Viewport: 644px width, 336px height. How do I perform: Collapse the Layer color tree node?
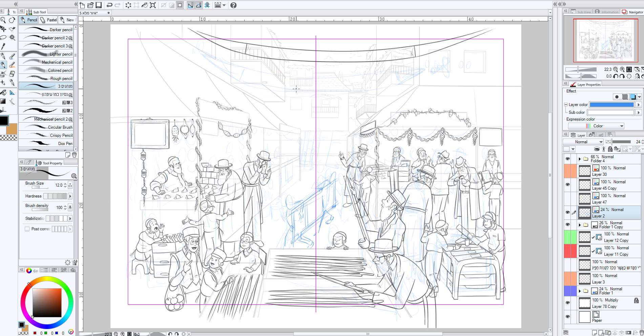tap(566, 105)
